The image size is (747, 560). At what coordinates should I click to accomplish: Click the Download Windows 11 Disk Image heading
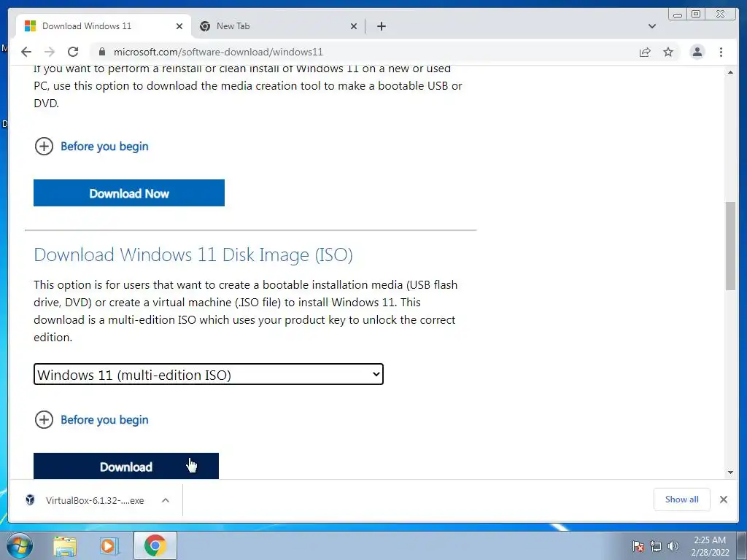click(193, 254)
